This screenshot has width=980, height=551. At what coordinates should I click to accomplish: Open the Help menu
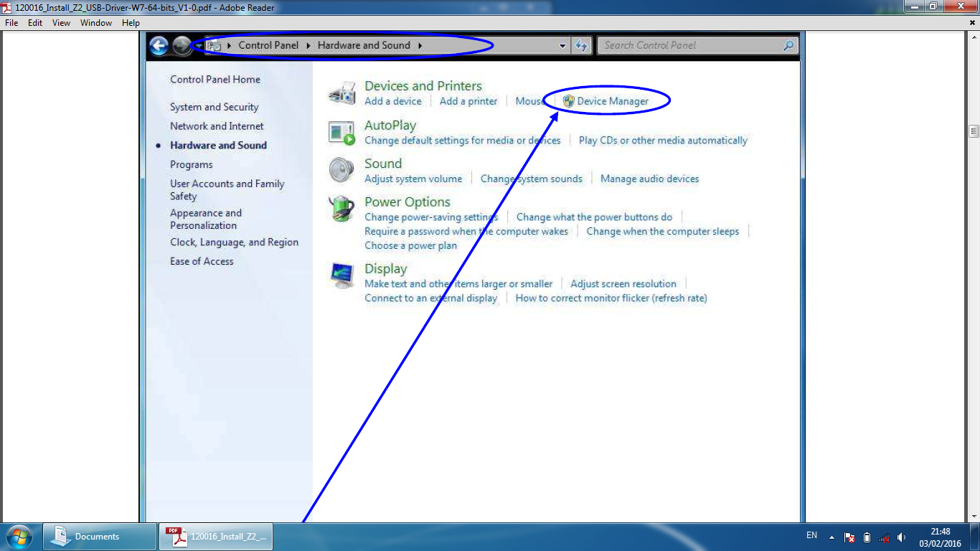coord(131,23)
